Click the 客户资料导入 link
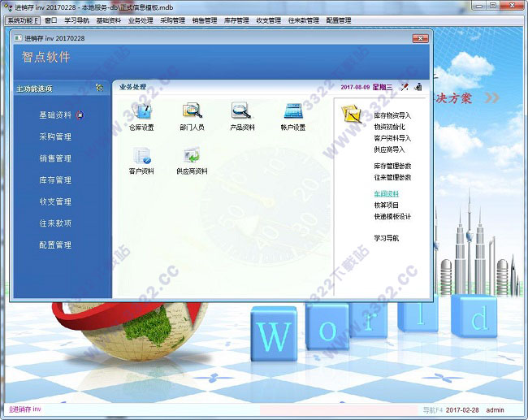Viewport: 528px width, 420px height. pyautogui.click(x=392, y=138)
